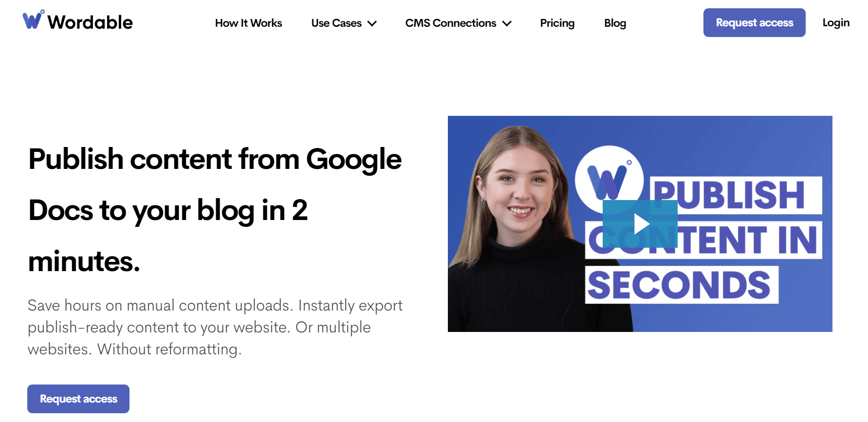Viewport: 868px width, 422px height.
Task: Click the Wordable W logo icon
Action: (34, 19)
